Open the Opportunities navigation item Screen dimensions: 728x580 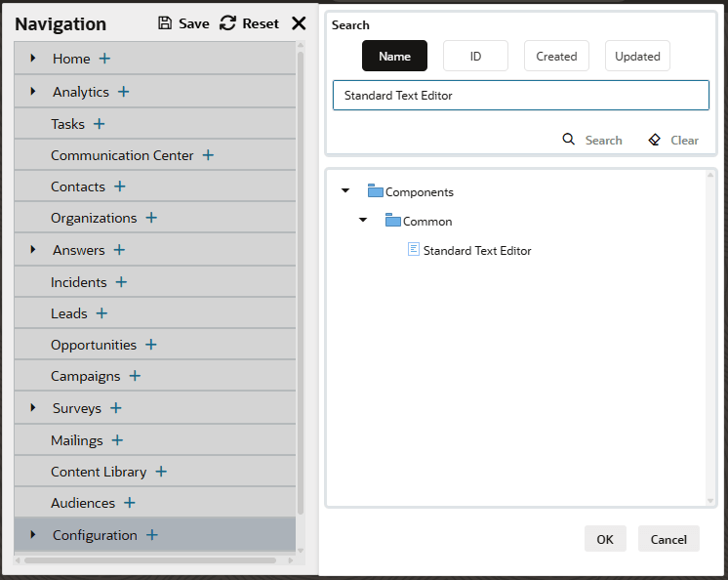pos(94,345)
